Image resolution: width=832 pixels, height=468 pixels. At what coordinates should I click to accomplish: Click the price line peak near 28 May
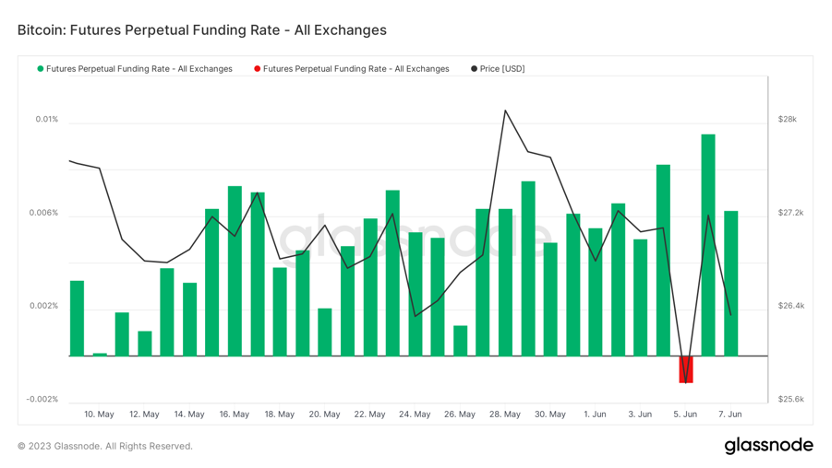[x=506, y=111]
